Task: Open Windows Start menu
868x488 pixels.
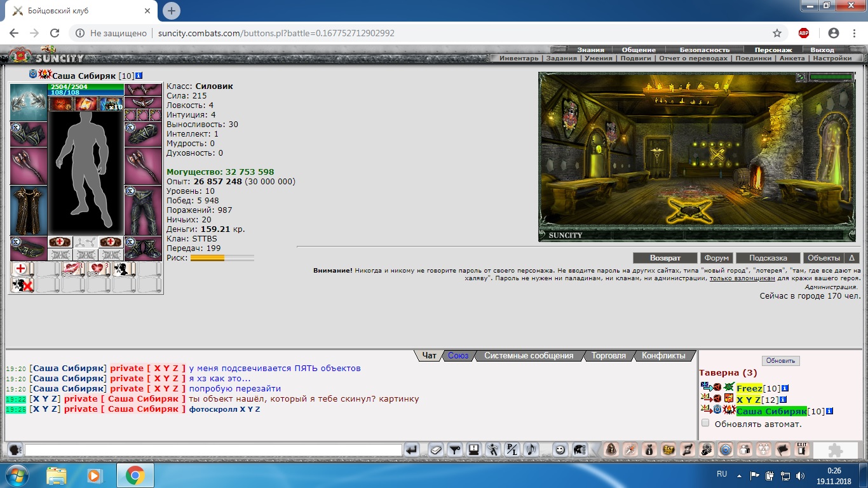Action: 17,475
